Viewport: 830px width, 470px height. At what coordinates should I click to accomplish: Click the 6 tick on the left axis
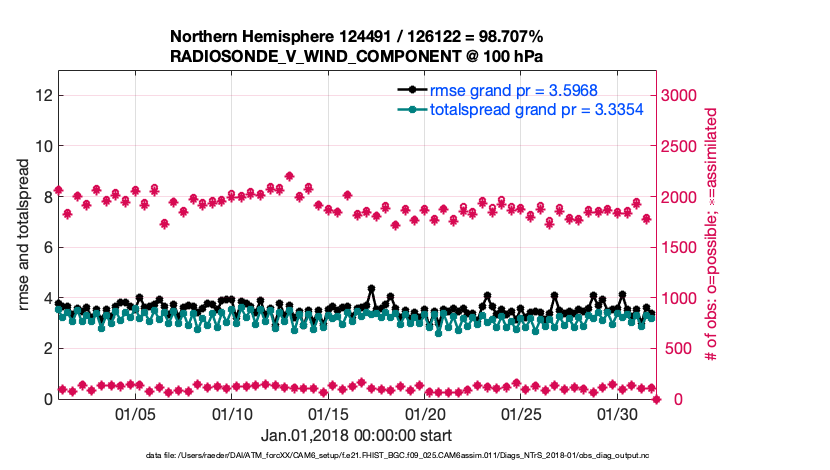coord(46,247)
